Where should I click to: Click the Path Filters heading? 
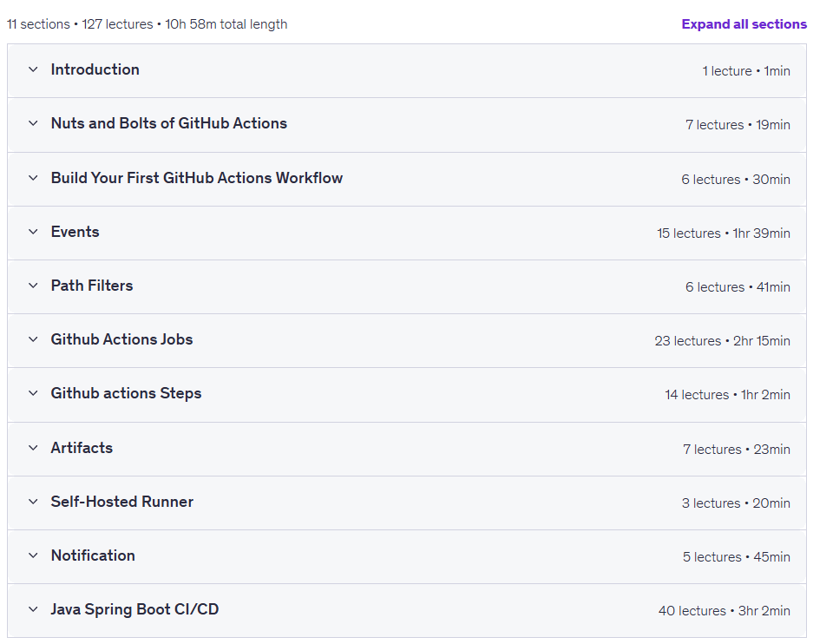tap(92, 286)
